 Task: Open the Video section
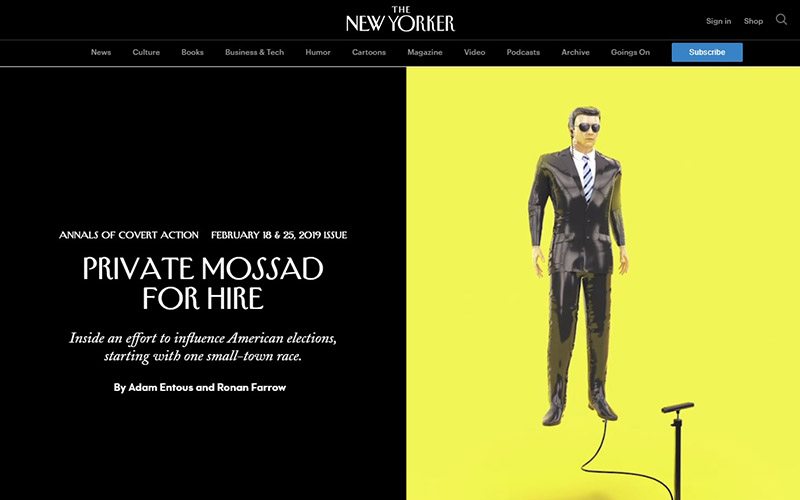pos(474,52)
